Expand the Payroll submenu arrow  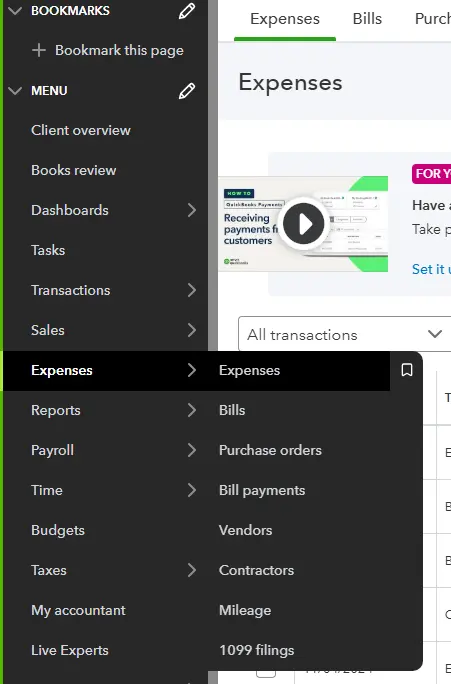[x=191, y=450]
